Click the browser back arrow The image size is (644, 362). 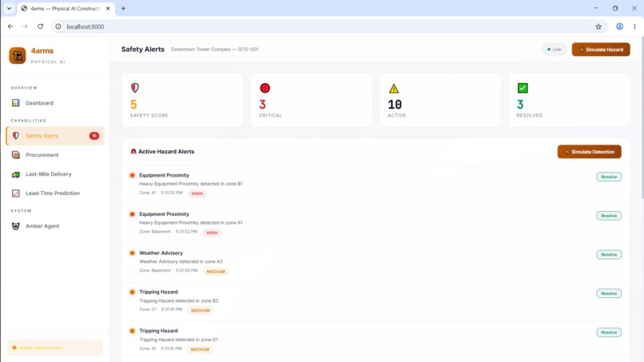(10, 26)
